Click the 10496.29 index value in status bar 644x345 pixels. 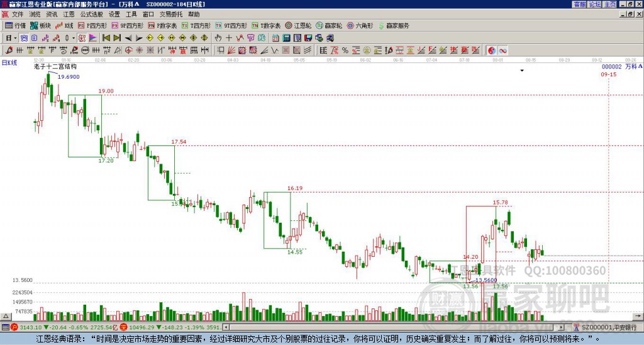click(140, 327)
